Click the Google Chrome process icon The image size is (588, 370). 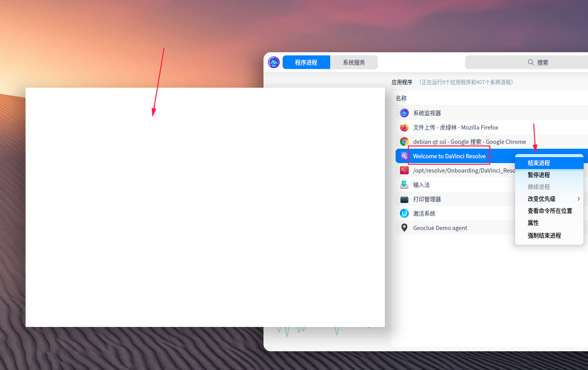[404, 142]
